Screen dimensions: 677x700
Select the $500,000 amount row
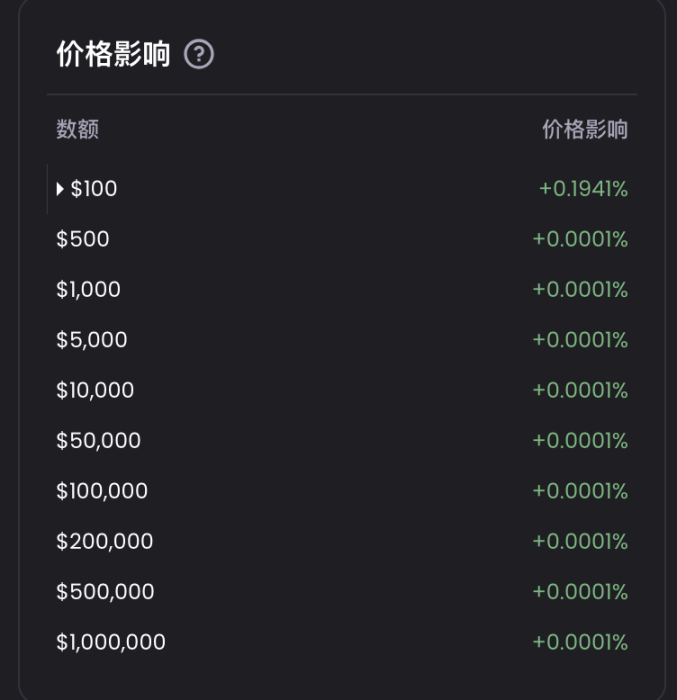point(105,592)
